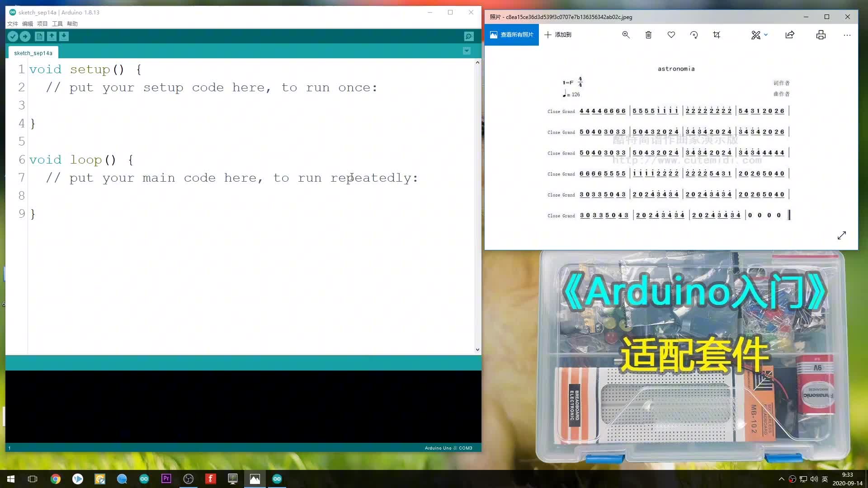Open a sketch with the Open icon
Viewport: 868px width, 488px height.
point(52,37)
